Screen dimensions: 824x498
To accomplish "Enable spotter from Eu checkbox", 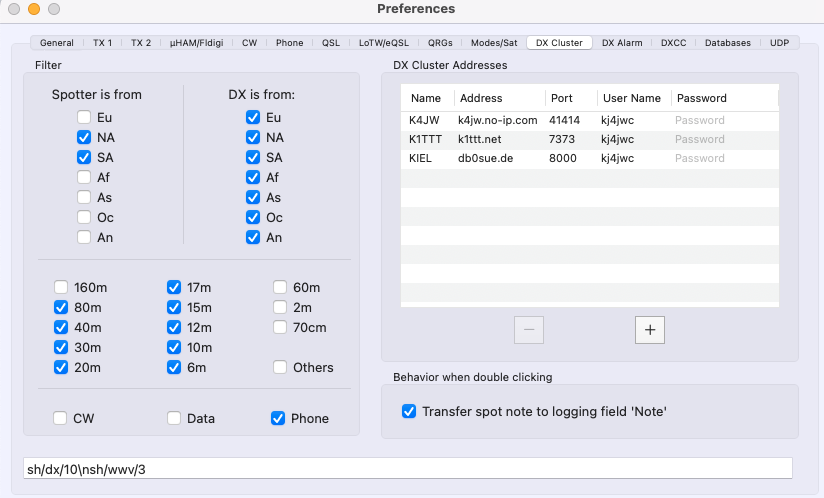I will click(85, 118).
